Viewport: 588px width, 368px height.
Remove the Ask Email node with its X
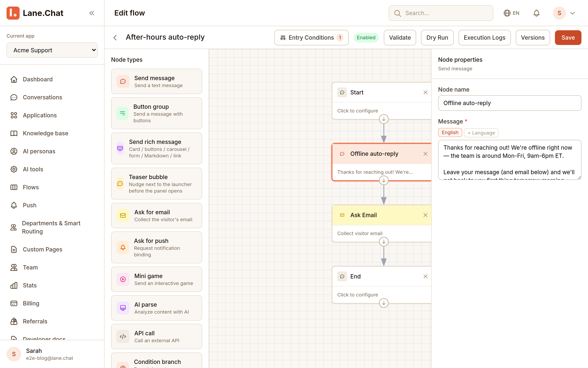425,215
